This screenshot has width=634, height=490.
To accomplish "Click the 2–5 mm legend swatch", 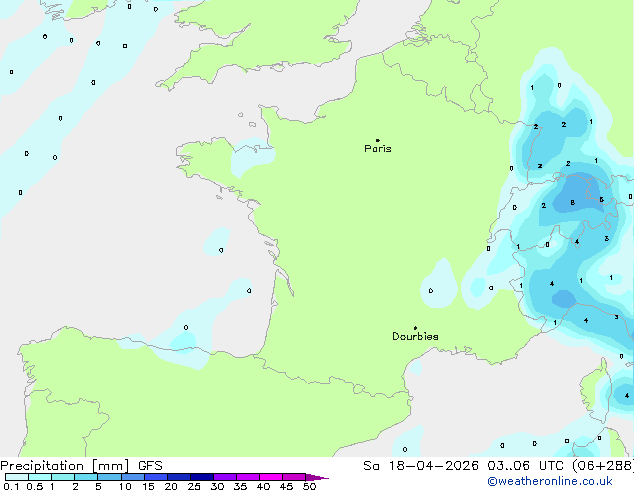I will click(x=86, y=477).
